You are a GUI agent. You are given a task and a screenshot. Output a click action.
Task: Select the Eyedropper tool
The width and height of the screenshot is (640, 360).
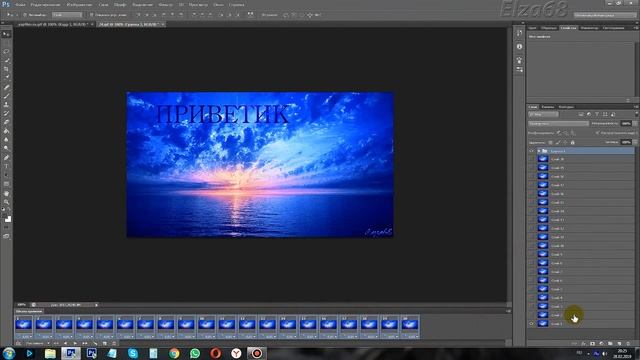tap(7, 77)
